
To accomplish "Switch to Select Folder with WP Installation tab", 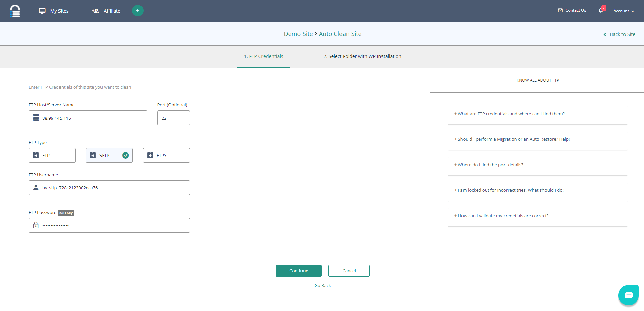I will tap(362, 56).
